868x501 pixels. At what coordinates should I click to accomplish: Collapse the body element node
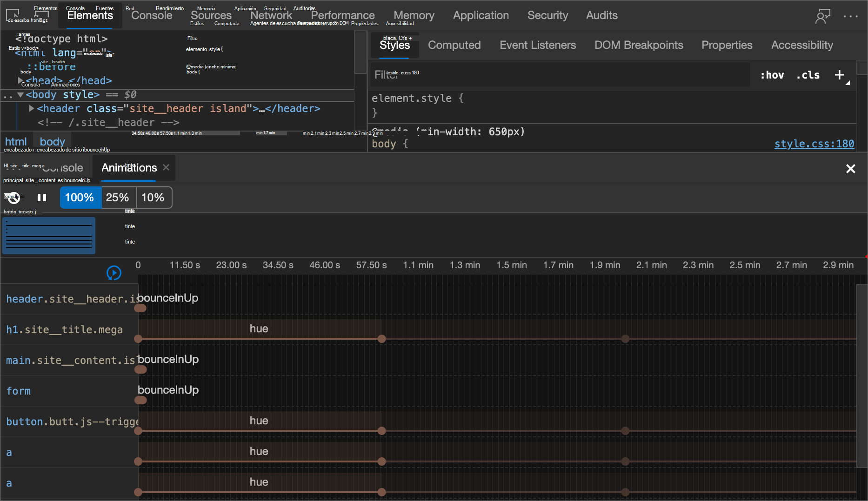tap(20, 94)
